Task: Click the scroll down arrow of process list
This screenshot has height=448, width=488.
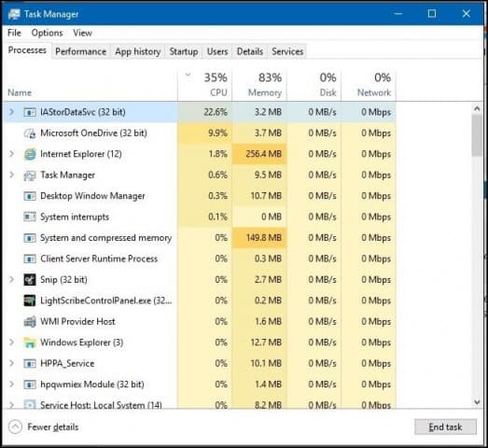Action: (477, 402)
